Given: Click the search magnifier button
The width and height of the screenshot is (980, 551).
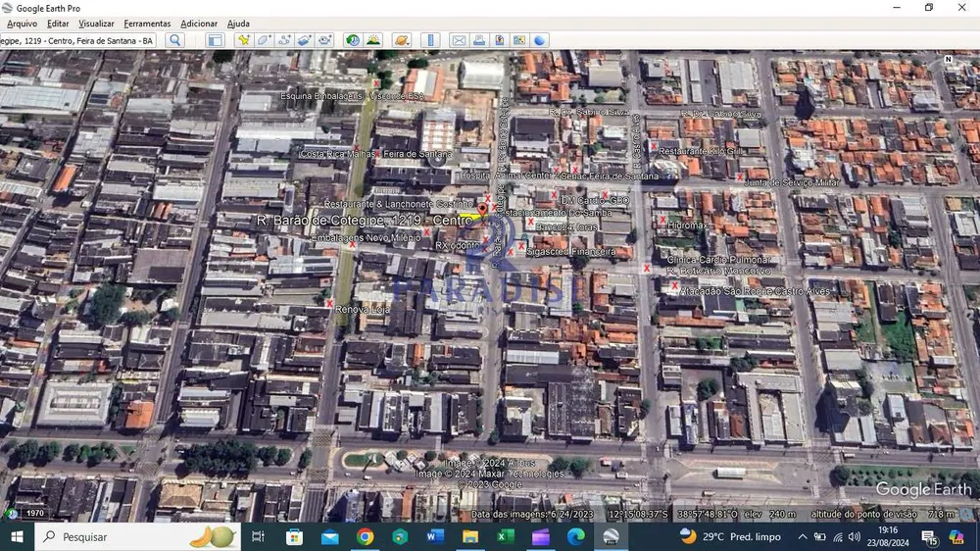Looking at the screenshot, I should click(175, 40).
